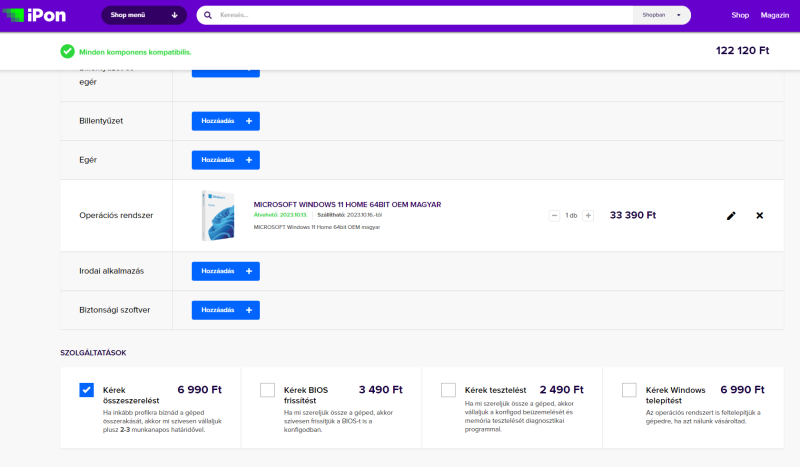Open the Magazin link in header
The width and height of the screenshot is (800, 467).
tap(774, 15)
